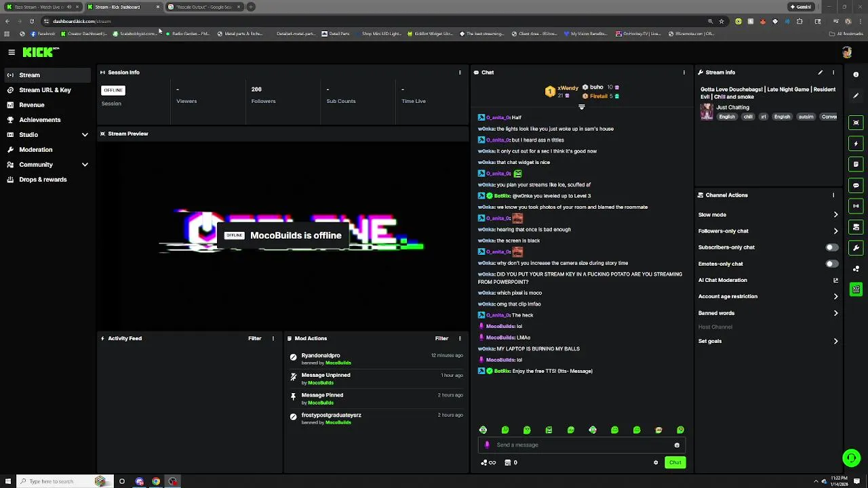Click the offline stream preview thumbnail

(x=283, y=235)
